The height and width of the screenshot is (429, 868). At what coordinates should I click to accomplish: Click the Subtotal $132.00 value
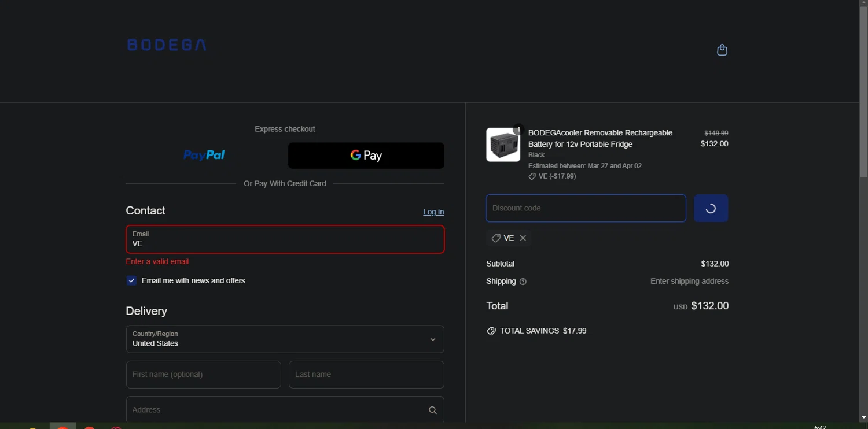[715, 264]
